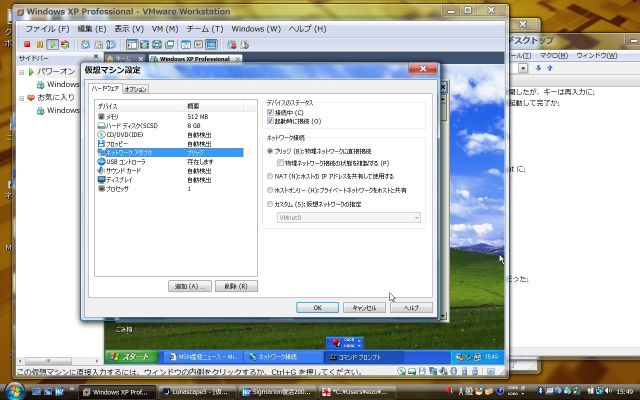Screen dimensions: 640x400
Task: Open the ファイル (F) menu
Action: coord(47,29)
